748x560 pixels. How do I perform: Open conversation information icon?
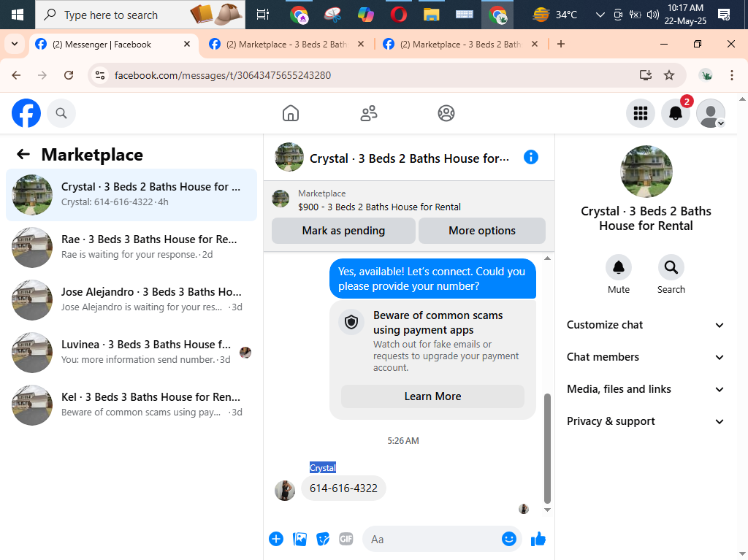pyautogui.click(x=530, y=157)
